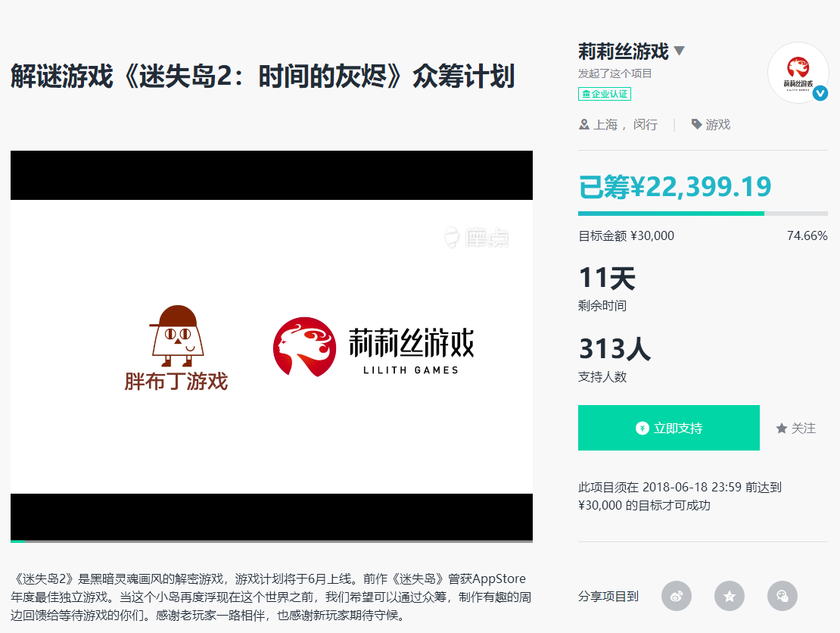Image resolution: width=840 pixels, height=633 pixels.
Task: Open the 游戏 category link
Action: (718, 124)
